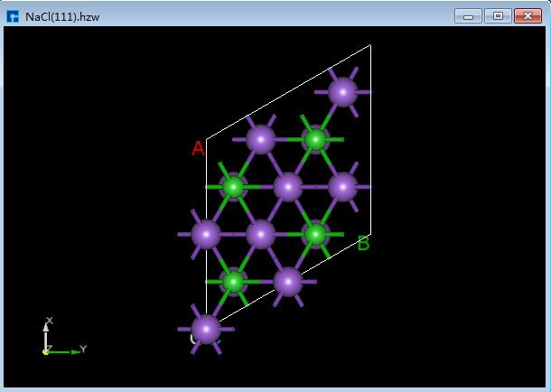Select the topmost purple atom in the cell
The width and height of the screenshot is (551, 392).
343,92
